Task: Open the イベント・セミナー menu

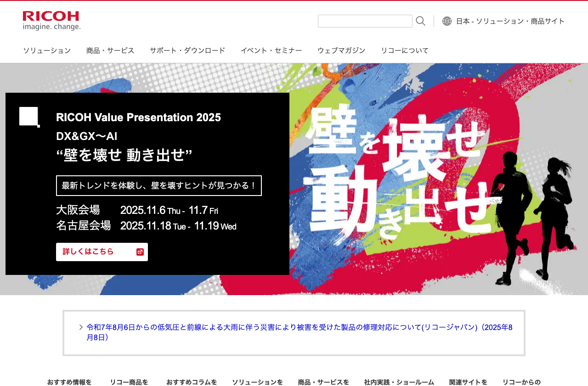Action: pyautogui.click(x=271, y=50)
